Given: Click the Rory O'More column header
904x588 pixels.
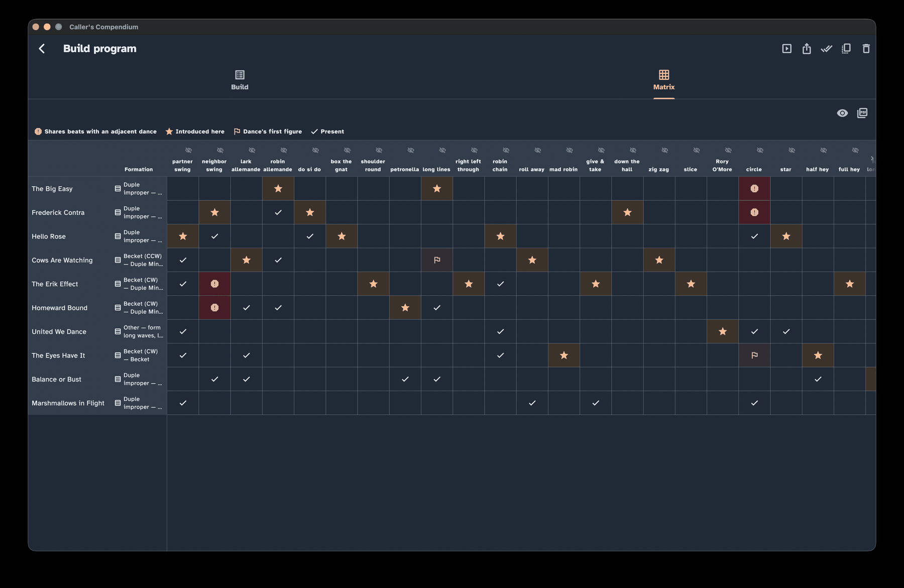Looking at the screenshot, I should tap(722, 166).
